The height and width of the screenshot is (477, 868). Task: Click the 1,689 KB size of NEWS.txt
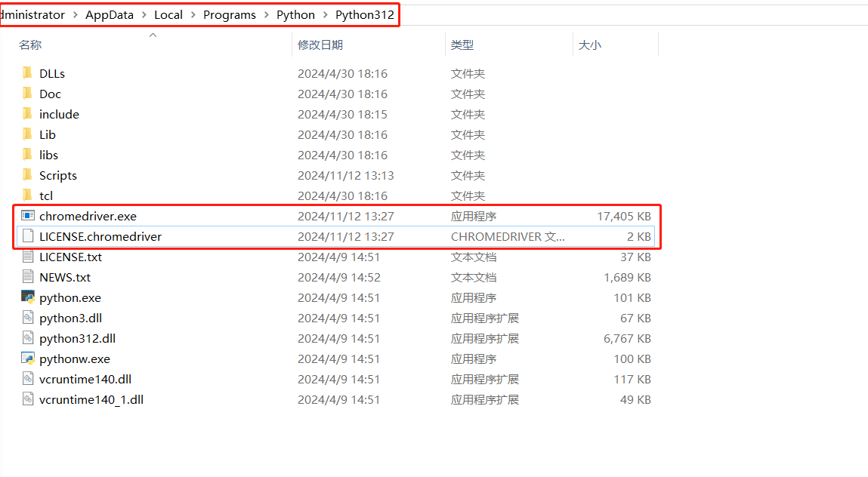coord(627,278)
